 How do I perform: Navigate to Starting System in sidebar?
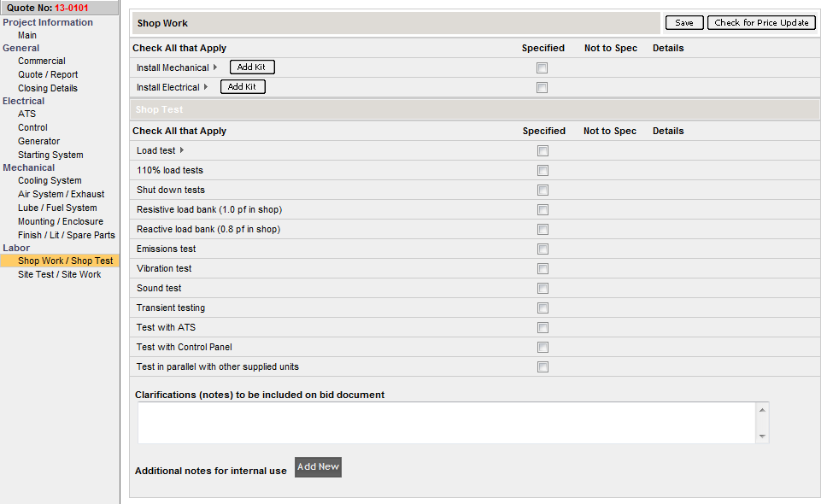(x=50, y=155)
